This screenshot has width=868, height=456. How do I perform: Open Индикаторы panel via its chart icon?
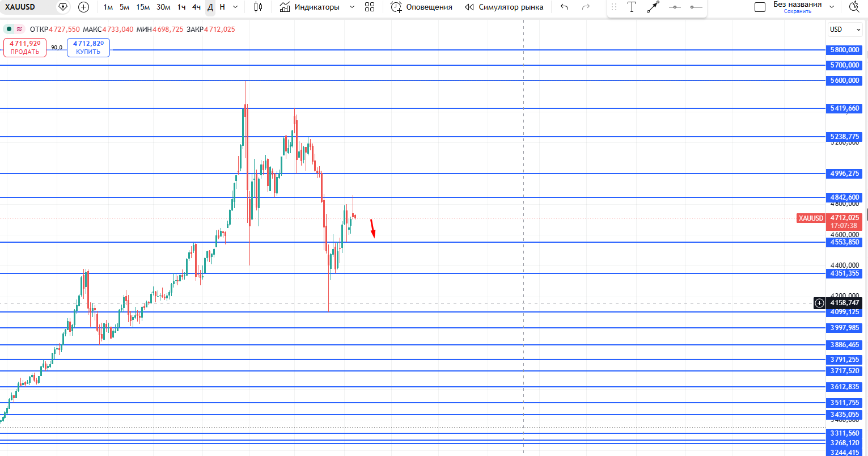click(x=285, y=7)
